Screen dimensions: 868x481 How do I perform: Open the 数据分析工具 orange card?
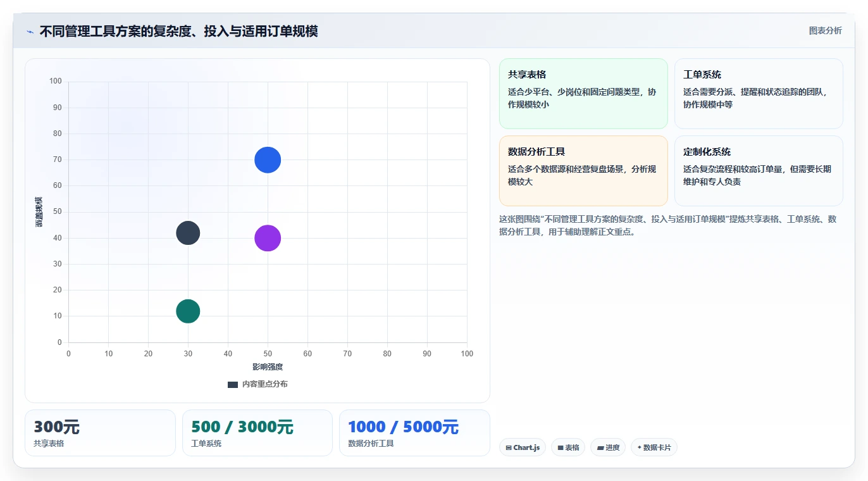(583, 171)
